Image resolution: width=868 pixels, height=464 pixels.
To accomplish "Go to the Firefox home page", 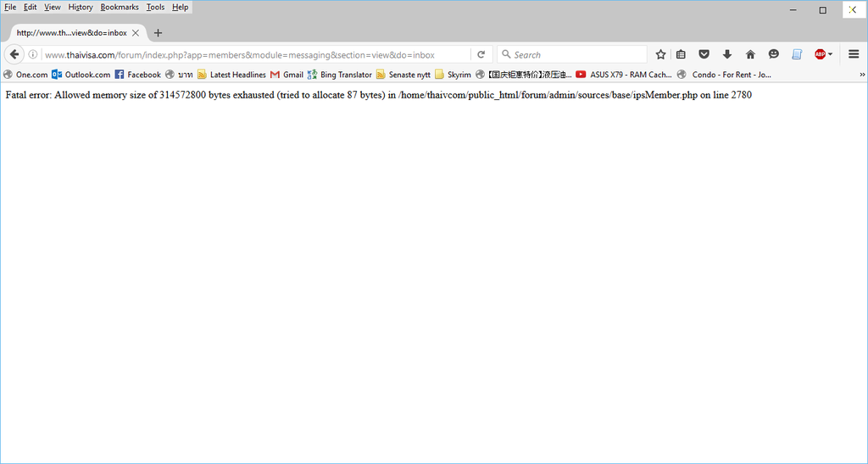I will [x=751, y=54].
